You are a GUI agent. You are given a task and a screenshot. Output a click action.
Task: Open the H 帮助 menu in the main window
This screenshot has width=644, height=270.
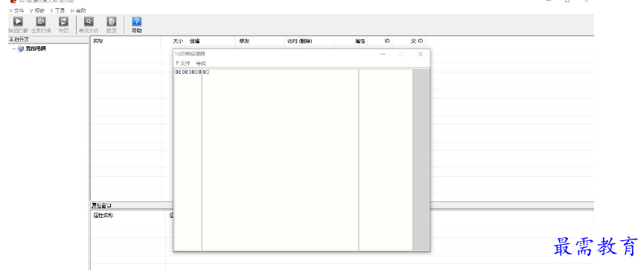(78, 10)
